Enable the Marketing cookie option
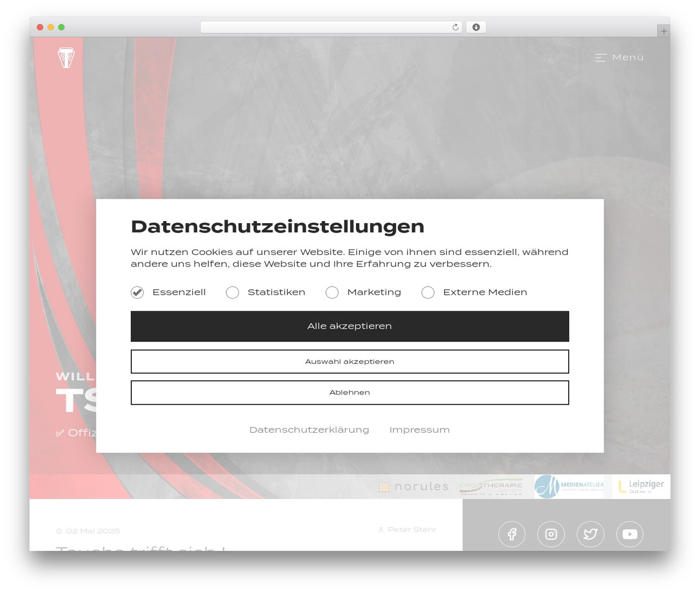 click(332, 293)
